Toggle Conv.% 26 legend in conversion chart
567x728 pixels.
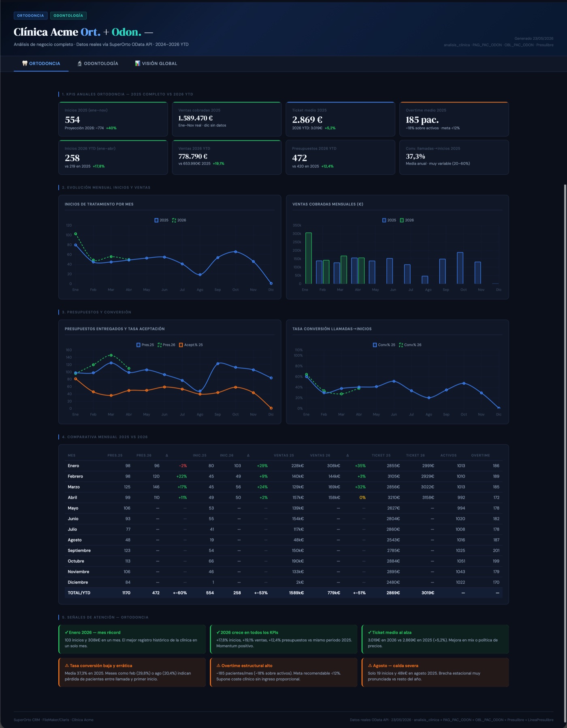click(410, 345)
